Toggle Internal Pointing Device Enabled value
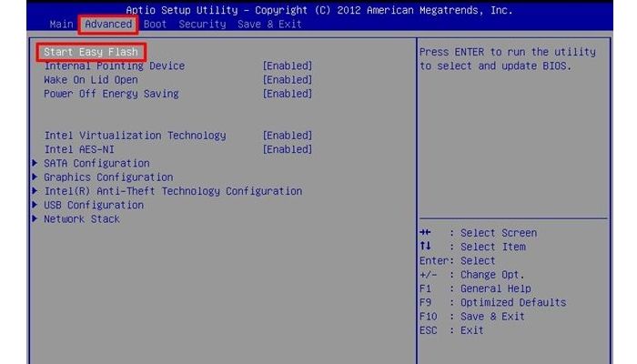637x364 pixels. point(287,66)
